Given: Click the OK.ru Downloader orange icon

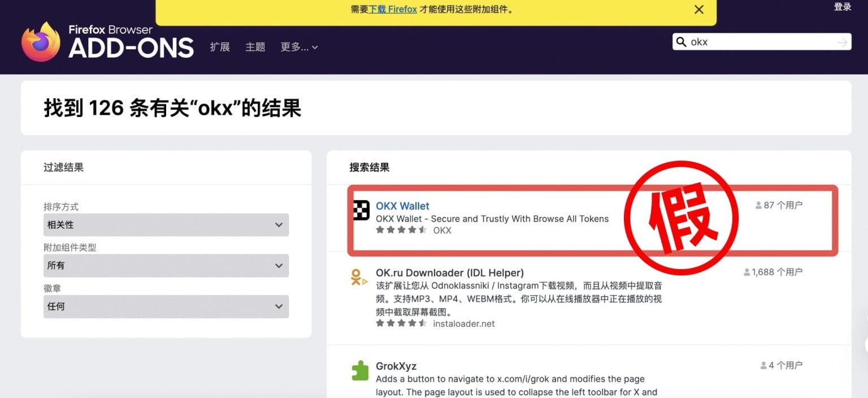Looking at the screenshot, I should (x=358, y=278).
